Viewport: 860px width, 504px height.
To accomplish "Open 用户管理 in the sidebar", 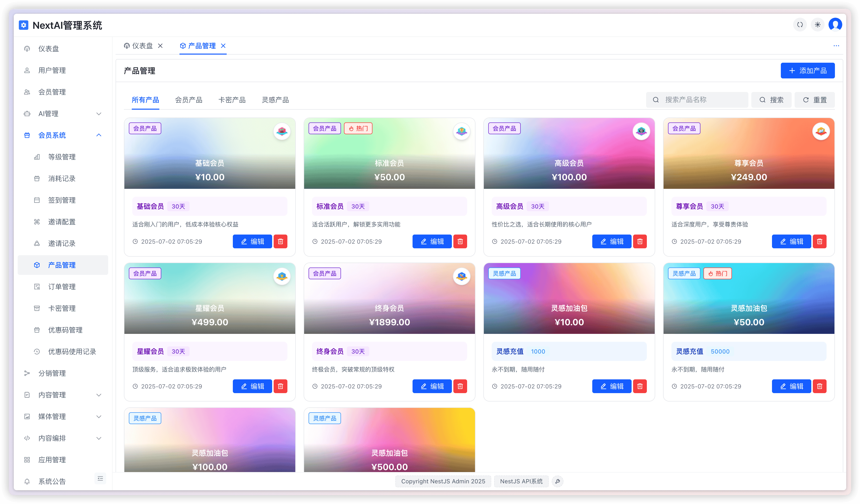I will (x=63, y=70).
